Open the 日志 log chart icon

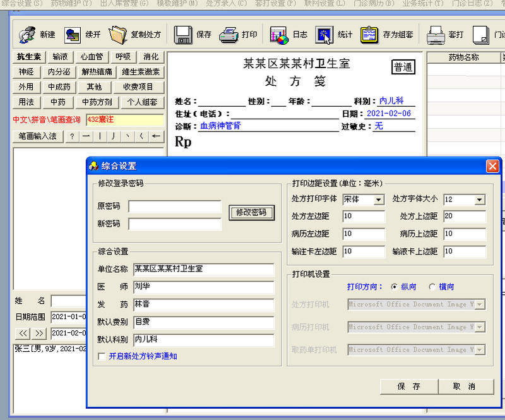(278, 35)
